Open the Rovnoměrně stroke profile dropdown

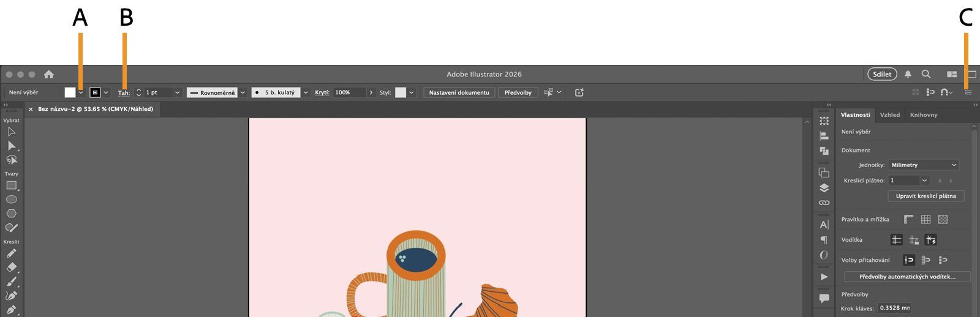click(x=243, y=92)
